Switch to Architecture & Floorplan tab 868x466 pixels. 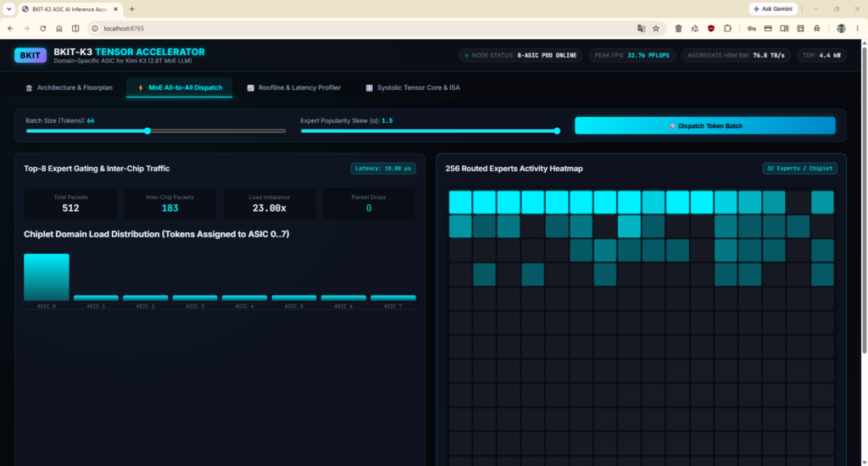pos(70,88)
